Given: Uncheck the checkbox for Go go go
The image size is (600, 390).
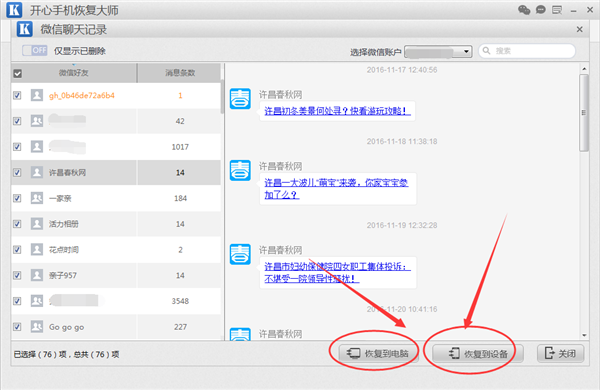Looking at the screenshot, I should (17, 326).
